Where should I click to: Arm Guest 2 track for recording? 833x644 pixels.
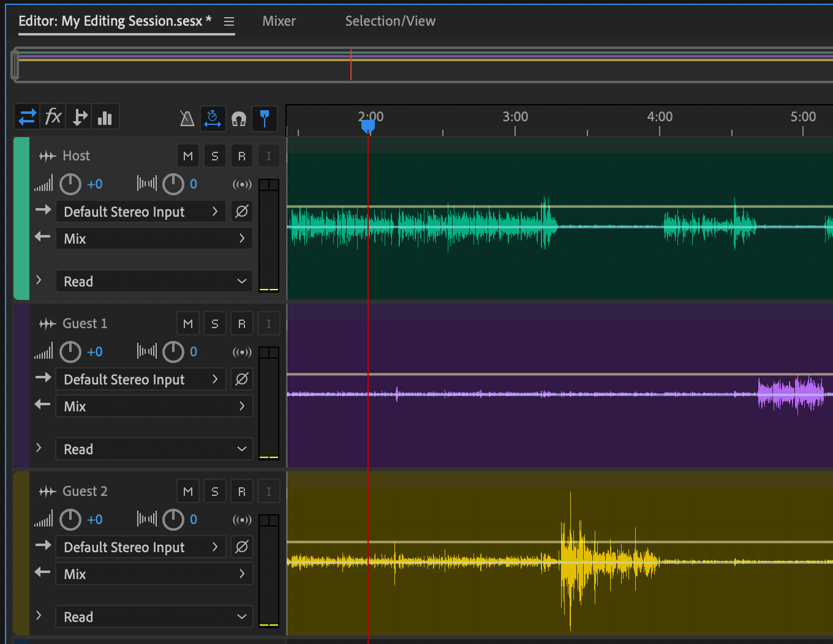242,492
